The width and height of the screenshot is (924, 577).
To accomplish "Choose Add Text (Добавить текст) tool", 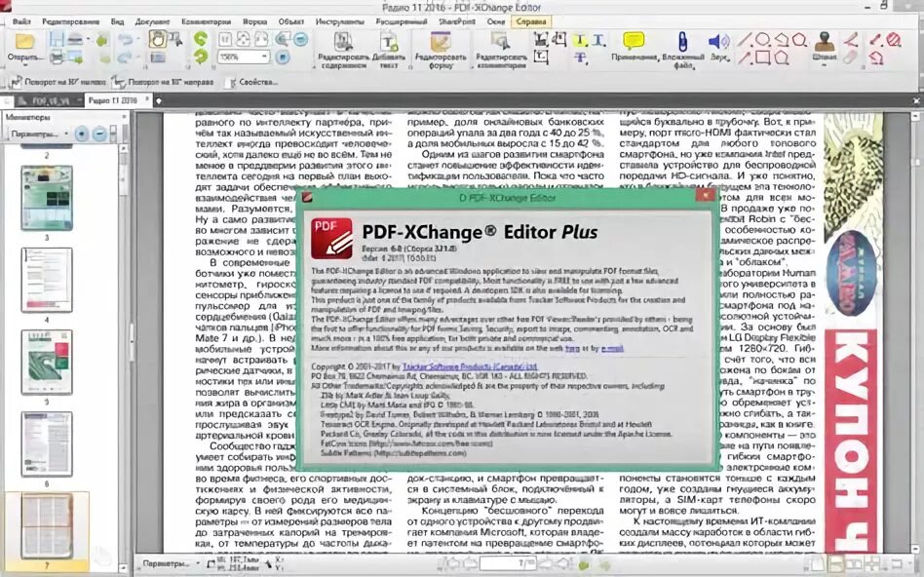I will click(x=389, y=50).
